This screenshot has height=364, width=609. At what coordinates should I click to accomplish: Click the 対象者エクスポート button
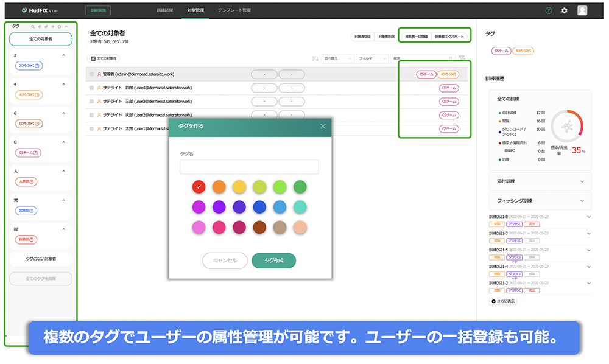pos(449,37)
